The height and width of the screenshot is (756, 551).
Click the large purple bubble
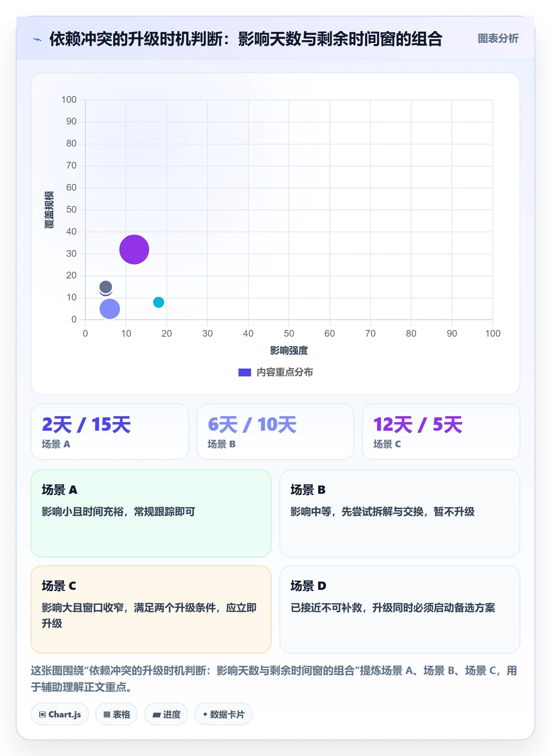(134, 249)
